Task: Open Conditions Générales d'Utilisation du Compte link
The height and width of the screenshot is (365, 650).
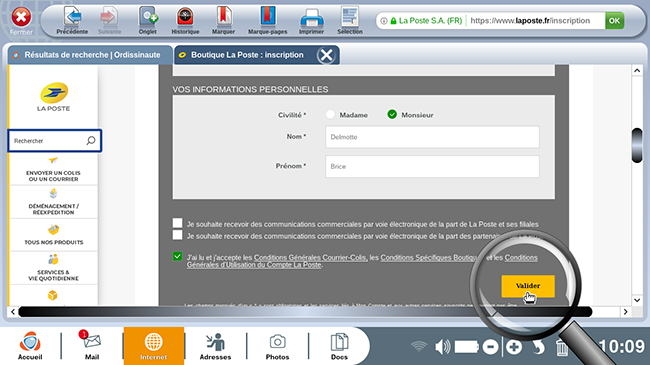Action: tap(254, 265)
